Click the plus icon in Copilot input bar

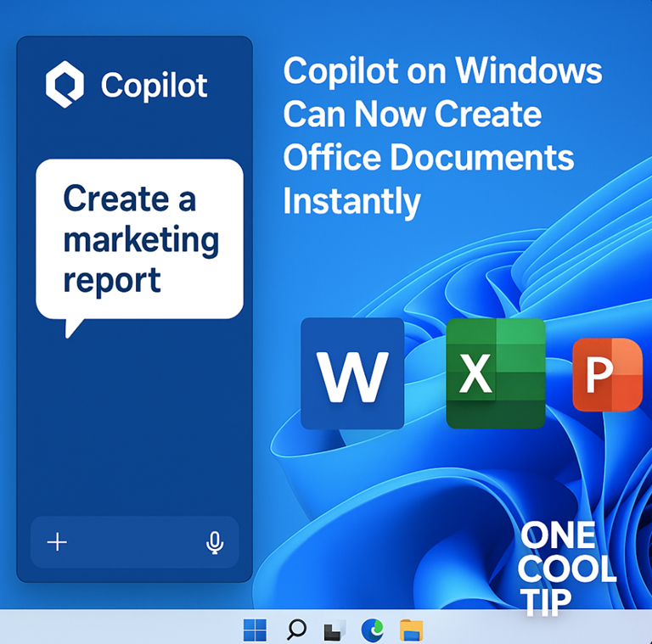coord(57,542)
